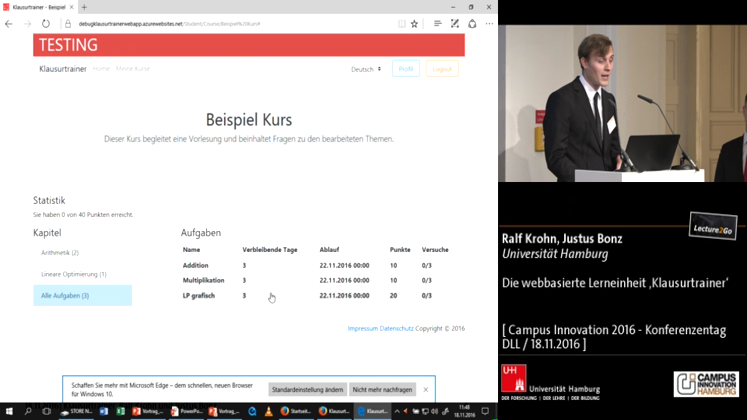
Task: Add page to favorites with star icon
Action: click(414, 23)
